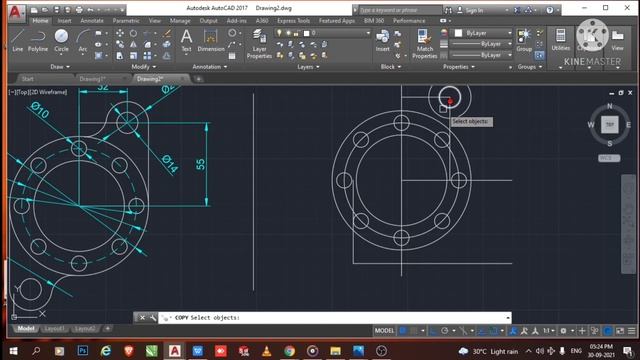Toggle grid display in status bar
The height and width of the screenshot is (360, 640).
click(402, 331)
